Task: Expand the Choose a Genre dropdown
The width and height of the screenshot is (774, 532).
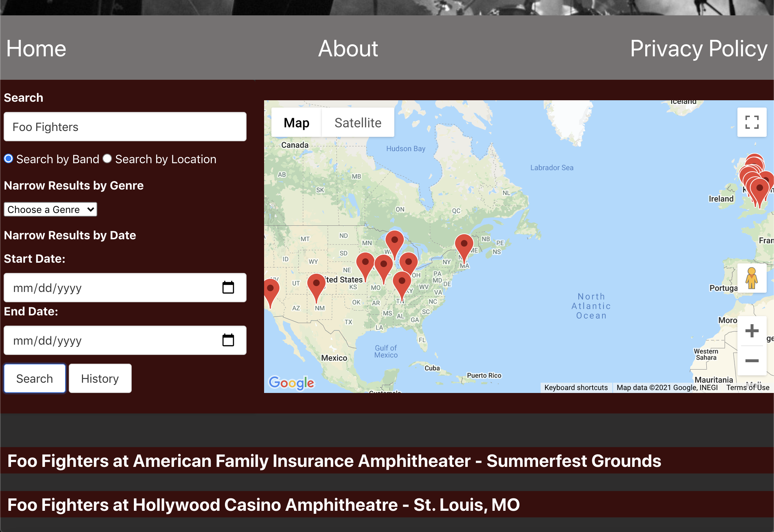Action: 50,210
